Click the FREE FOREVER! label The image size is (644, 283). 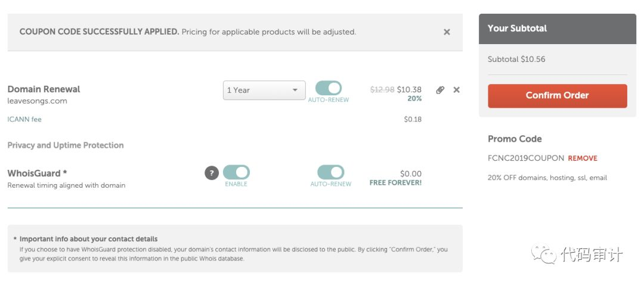(395, 183)
